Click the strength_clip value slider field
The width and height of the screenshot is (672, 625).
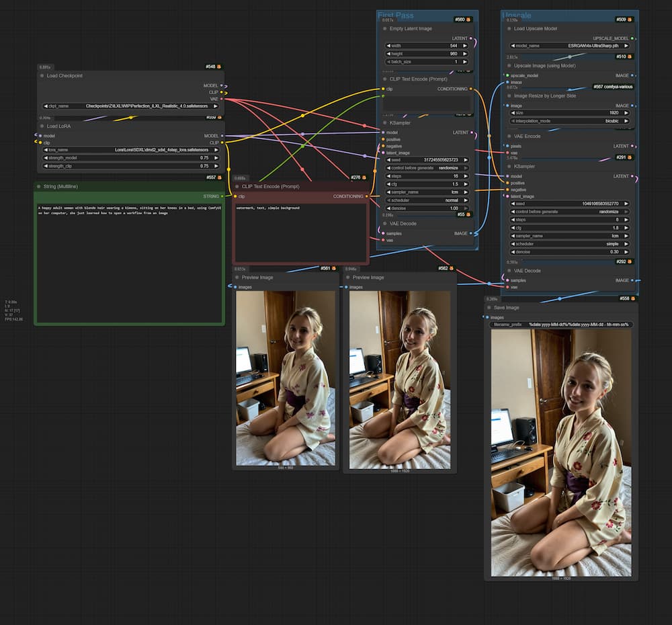tap(131, 166)
